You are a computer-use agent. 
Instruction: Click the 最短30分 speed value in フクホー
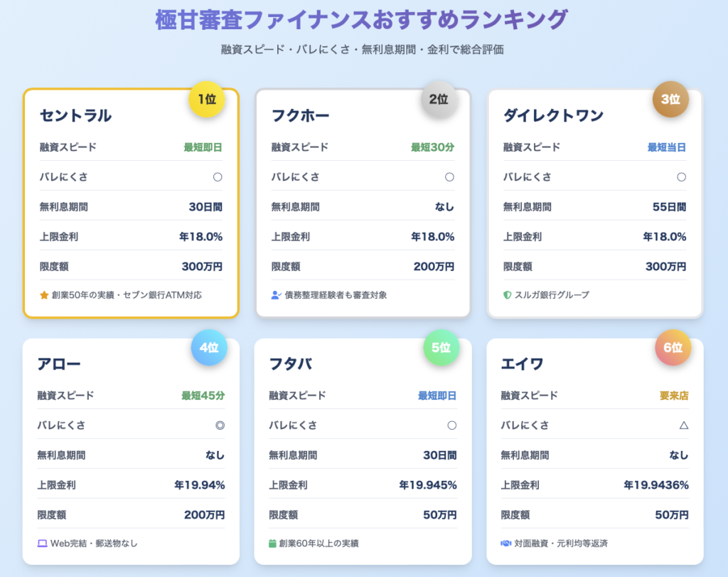[432, 147]
